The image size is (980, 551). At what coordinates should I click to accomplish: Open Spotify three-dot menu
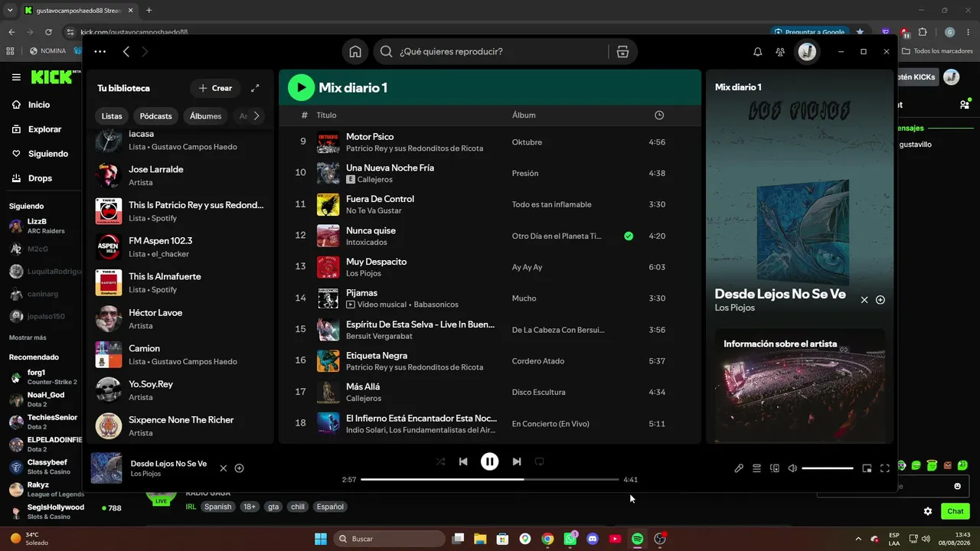pyautogui.click(x=100, y=51)
